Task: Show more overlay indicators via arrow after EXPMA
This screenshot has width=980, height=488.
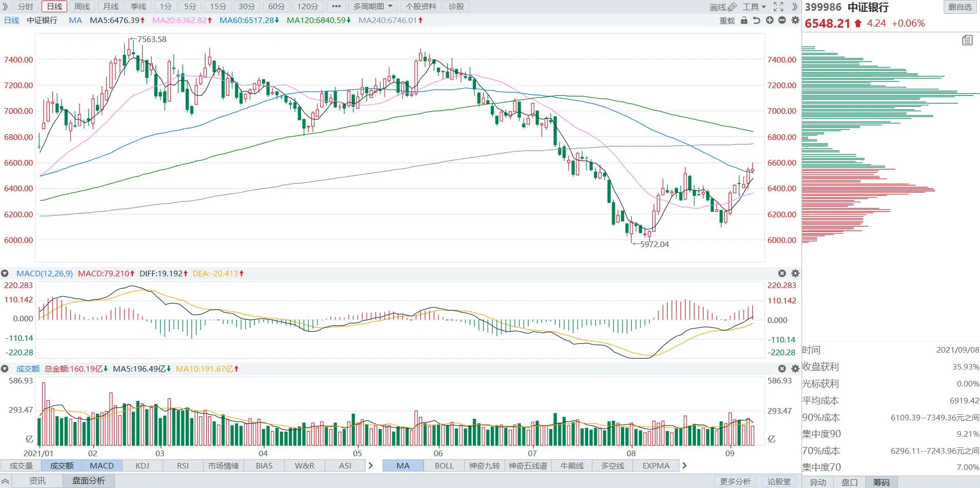Action: coord(684,465)
